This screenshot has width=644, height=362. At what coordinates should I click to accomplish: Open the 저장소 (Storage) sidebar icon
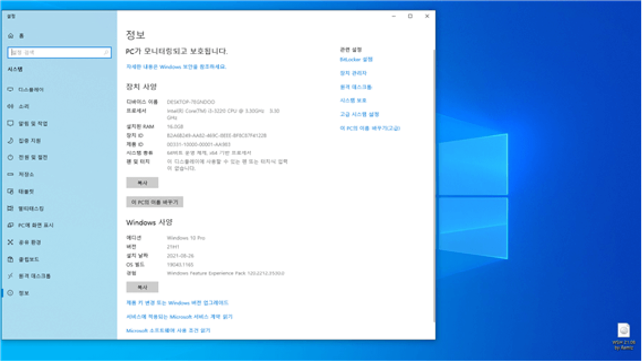(11, 174)
